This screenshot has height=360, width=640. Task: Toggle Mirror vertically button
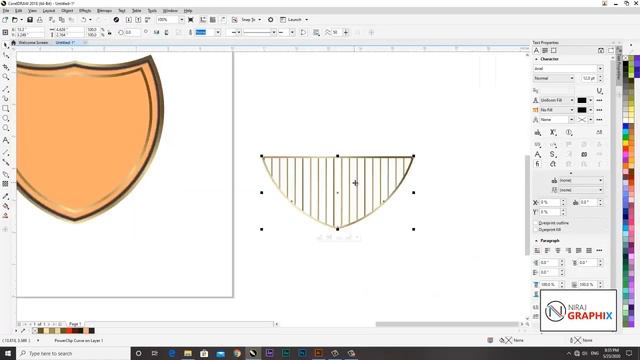coord(167,32)
